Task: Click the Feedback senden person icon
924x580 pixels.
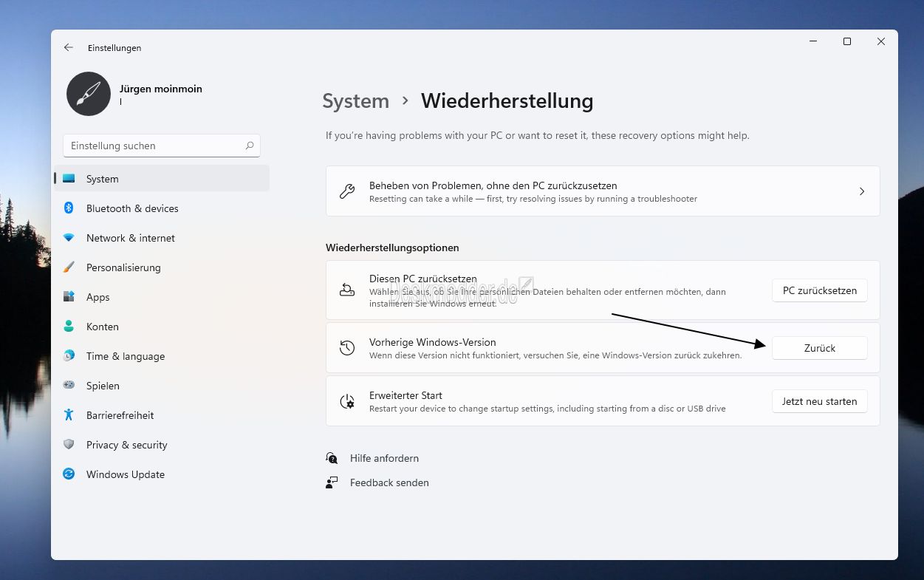Action: pos(332,482)
